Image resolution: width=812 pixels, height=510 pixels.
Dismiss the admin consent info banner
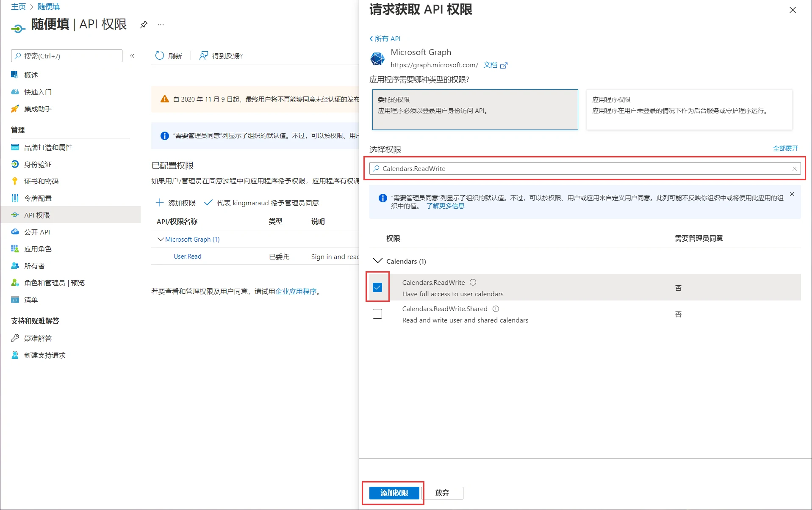pyautogui.click(x=792, y=194)
